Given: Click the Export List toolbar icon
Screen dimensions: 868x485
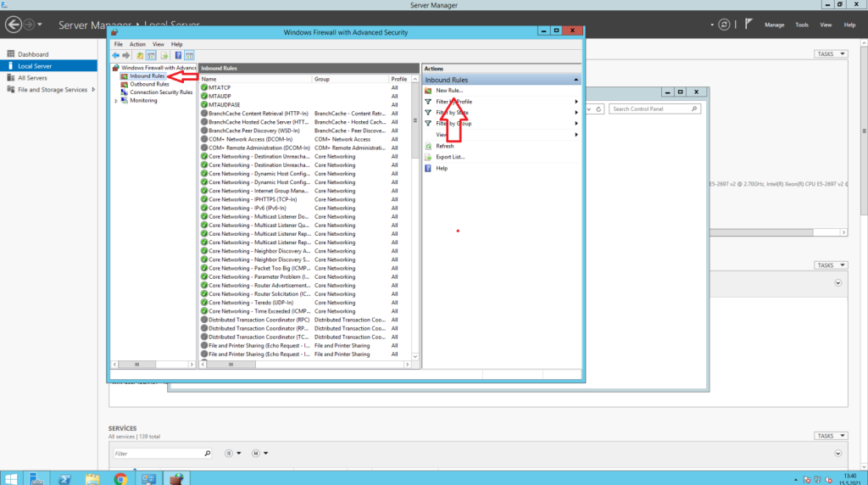Looking at the screenshot, I should pos(164,55).
